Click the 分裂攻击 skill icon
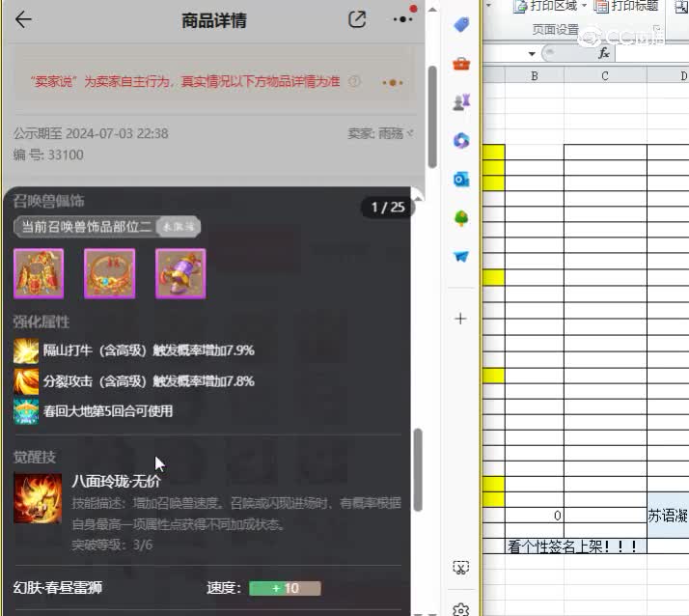 coord(26,381)
